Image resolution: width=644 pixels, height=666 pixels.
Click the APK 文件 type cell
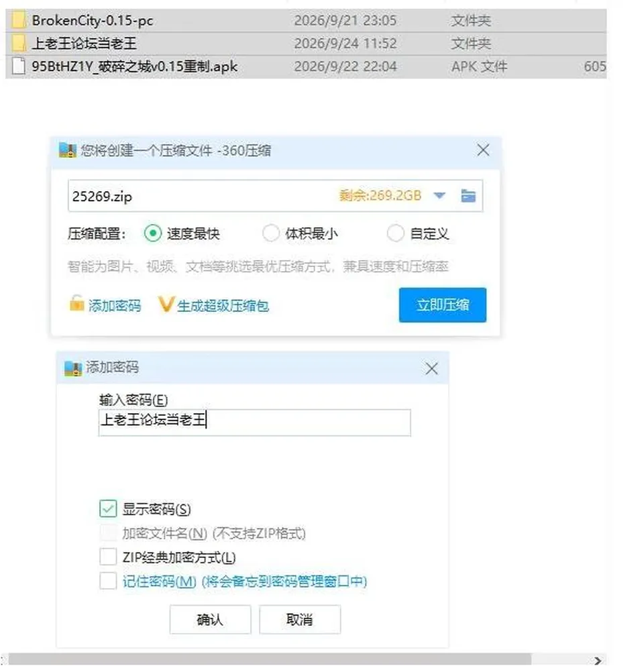[479, 66]
